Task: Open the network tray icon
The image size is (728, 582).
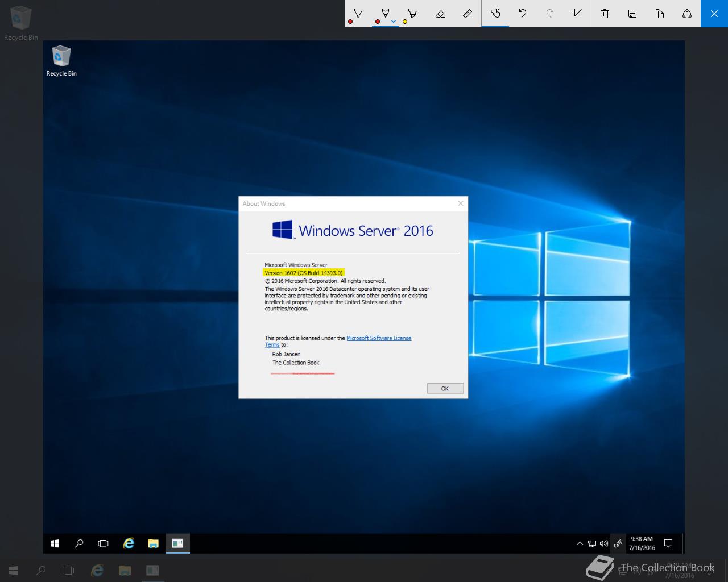Action: (592, 543)
